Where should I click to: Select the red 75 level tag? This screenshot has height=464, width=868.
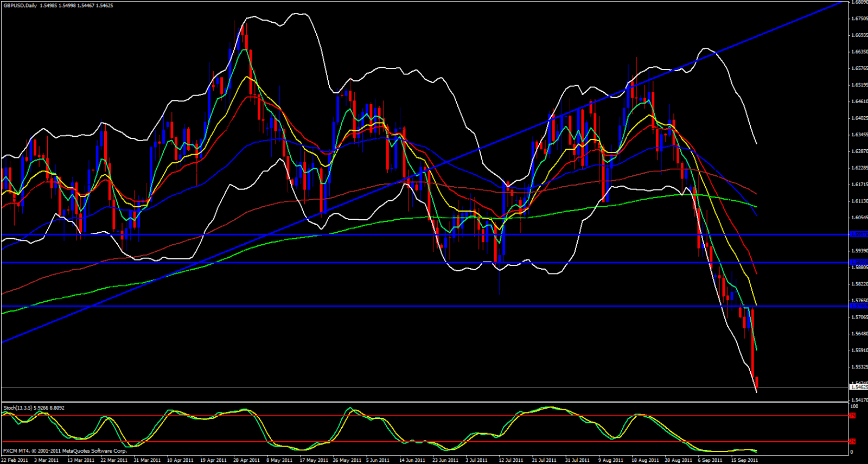pyautogui.click(x=852, y=416)
